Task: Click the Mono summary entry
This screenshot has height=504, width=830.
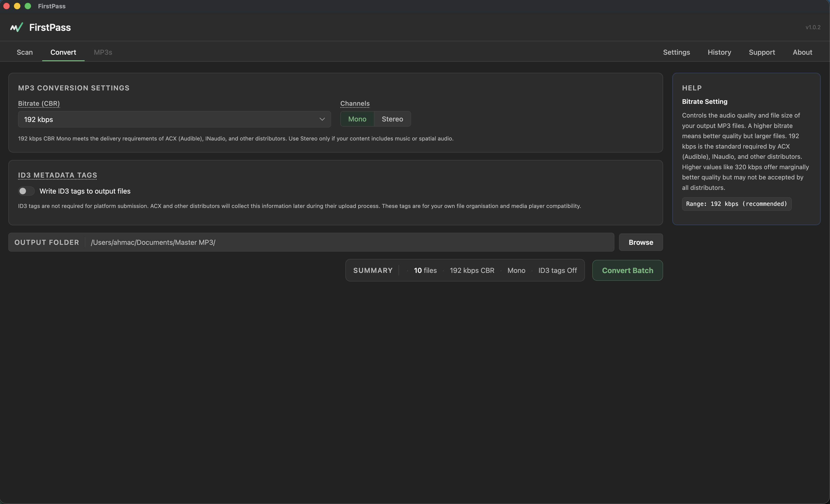Action: (x=516, y=270)
